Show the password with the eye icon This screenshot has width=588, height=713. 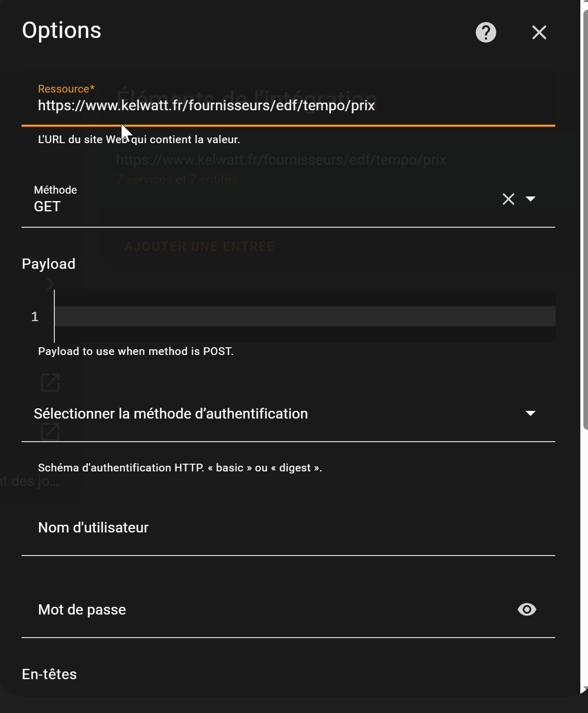click(526, 609)
